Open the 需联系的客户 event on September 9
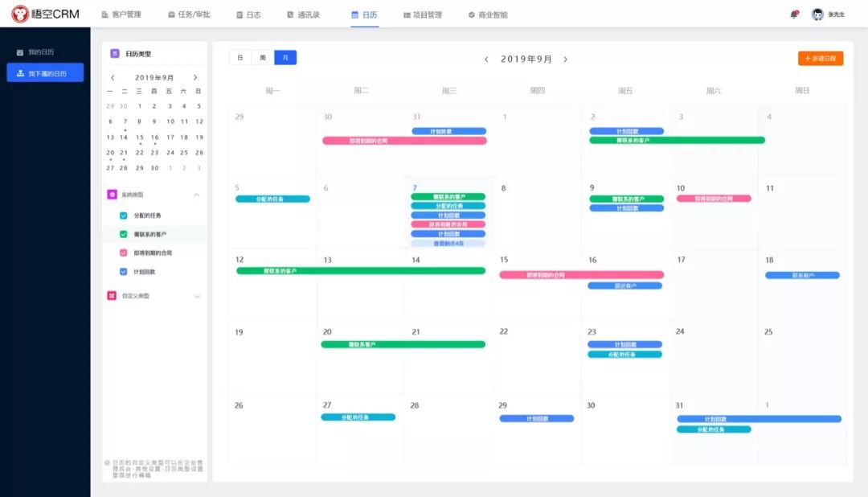This screenshot has width=868, height=497. tap(626, 199)
